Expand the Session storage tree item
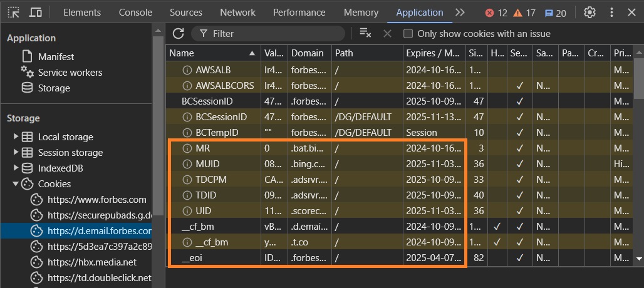 pyautogui.click(x=16, y=152)
